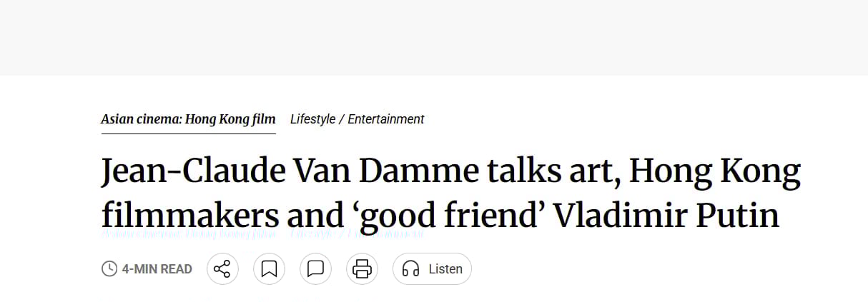Click the headphones icon in Listen button
Screen dimensions: 868x302
[x=411, y=269]
